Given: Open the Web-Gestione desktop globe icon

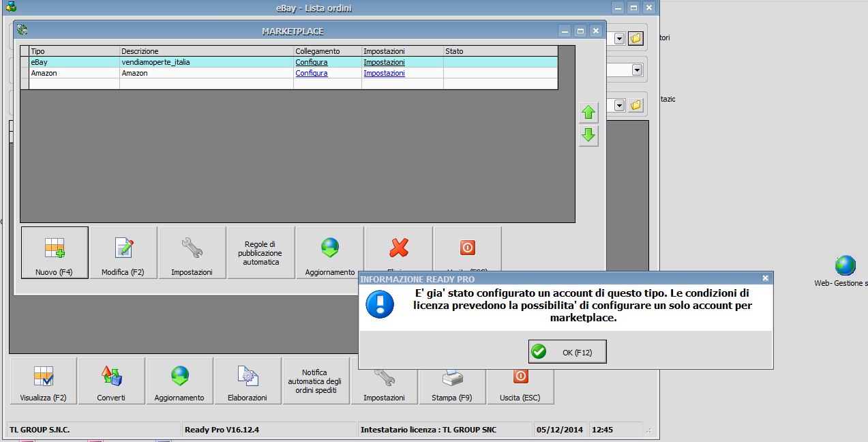Looking at the screenshot, I should (x=845, y=266).
